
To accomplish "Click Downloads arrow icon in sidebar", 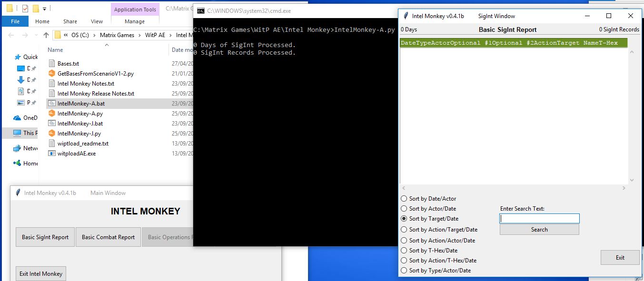I will [21, 80].
